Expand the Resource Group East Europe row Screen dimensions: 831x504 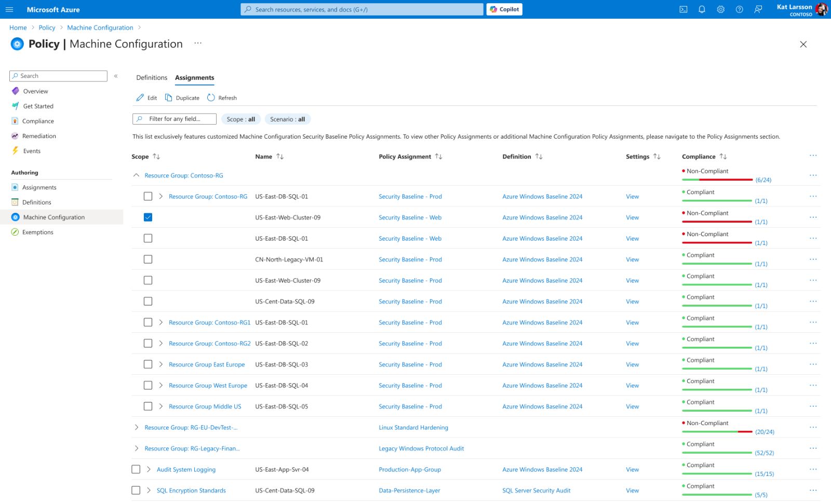pos(160,364)
